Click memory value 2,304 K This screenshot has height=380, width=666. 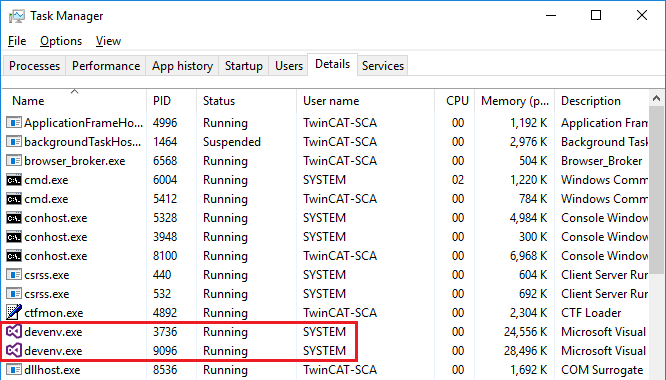point(528,313)
